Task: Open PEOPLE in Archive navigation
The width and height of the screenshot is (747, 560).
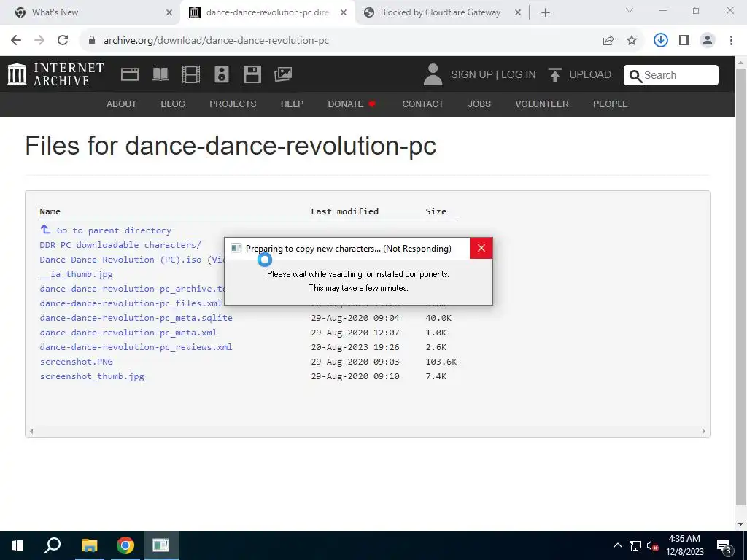Action: (x=611, y=104)
